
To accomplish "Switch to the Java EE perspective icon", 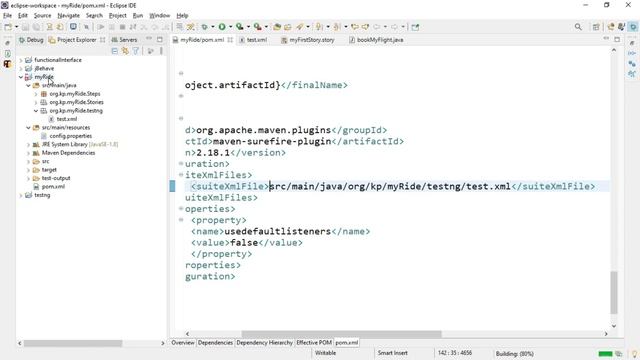I will point(611,27).
